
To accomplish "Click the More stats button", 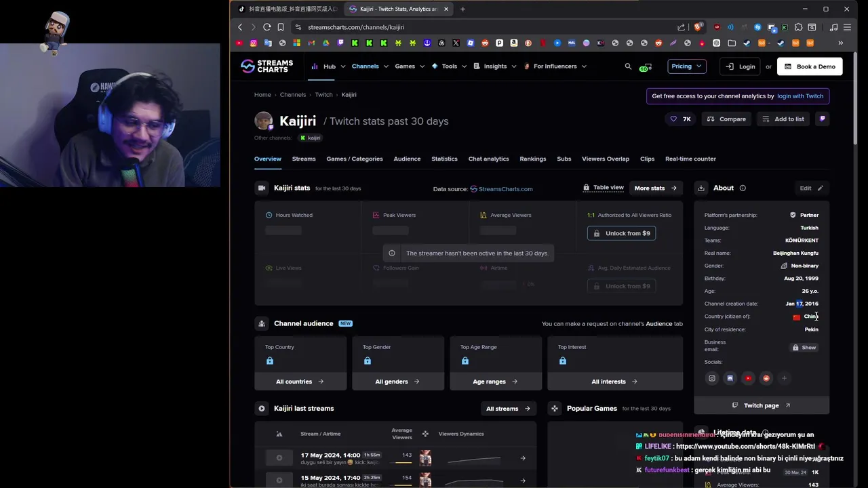I will pos(656,188).
